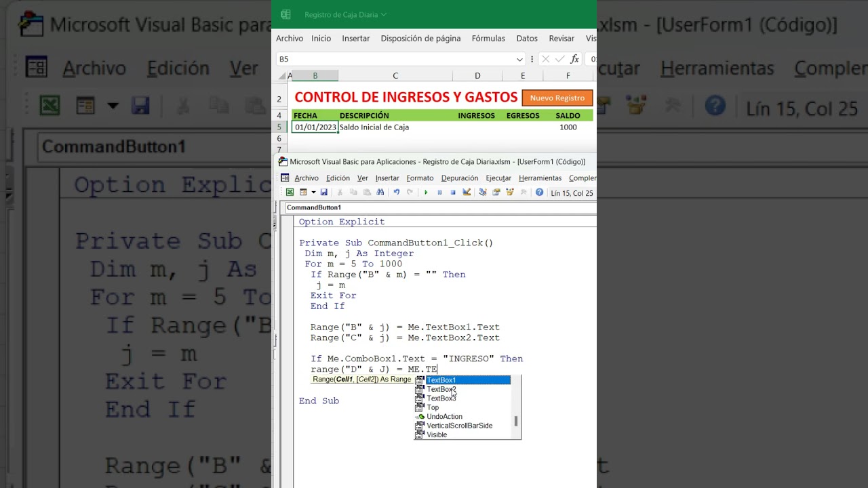Click the Break pause icon in VBA toolbar
Viewport: 868px width, 488px height.
(x=439, y=192)
